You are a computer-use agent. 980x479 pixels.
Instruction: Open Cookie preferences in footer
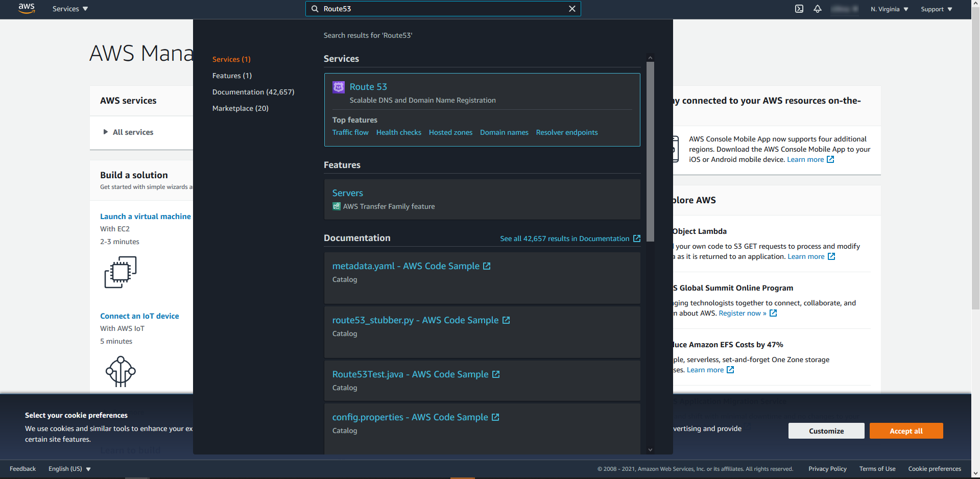935,469
